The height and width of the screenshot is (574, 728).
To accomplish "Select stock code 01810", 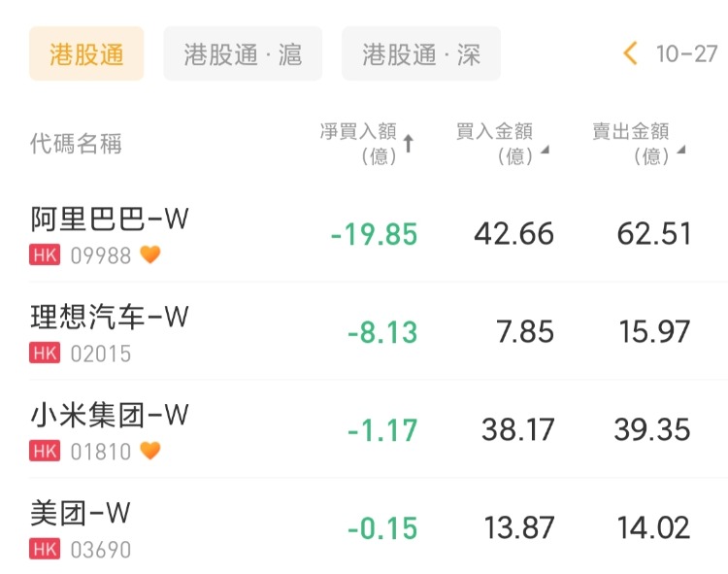I will 101,452.
